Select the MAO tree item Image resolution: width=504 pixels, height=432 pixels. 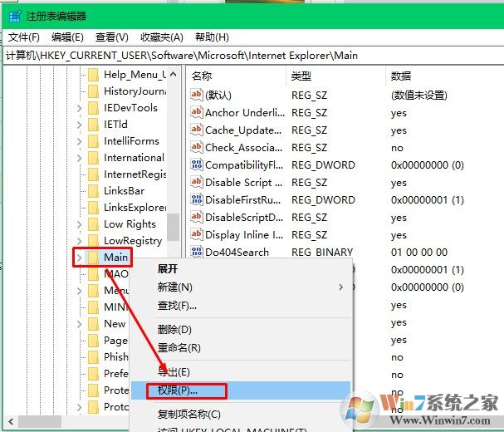[116, 274]
